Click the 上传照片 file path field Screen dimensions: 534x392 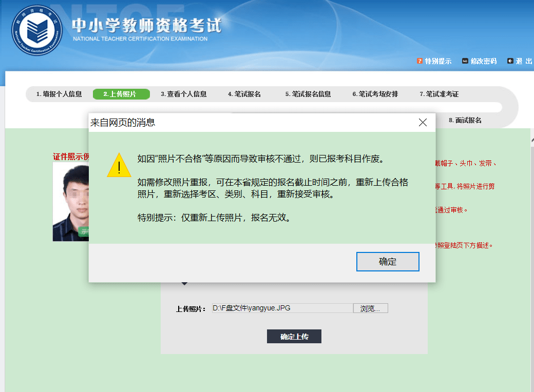pos(282,308)
